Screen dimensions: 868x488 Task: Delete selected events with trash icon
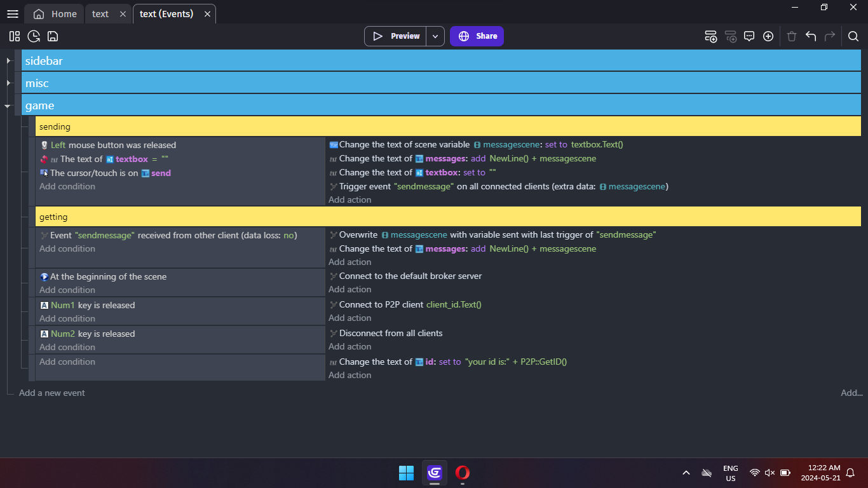(x=791, y=36)
